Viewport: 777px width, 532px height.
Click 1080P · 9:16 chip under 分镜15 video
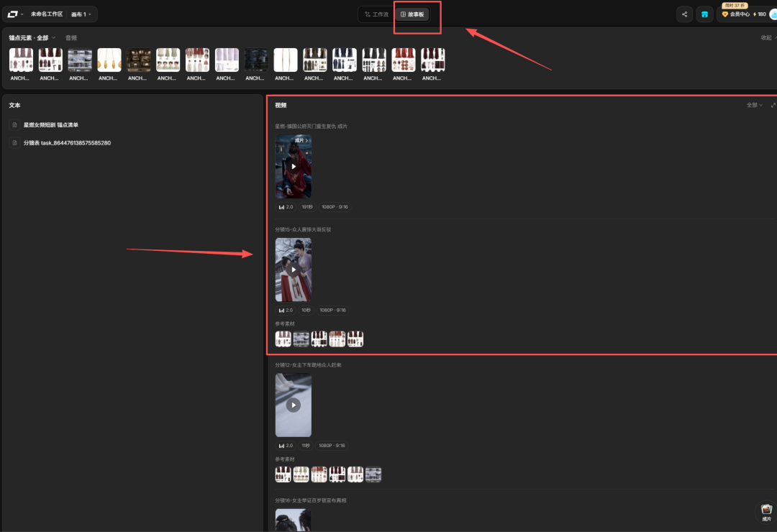[332, 310]
